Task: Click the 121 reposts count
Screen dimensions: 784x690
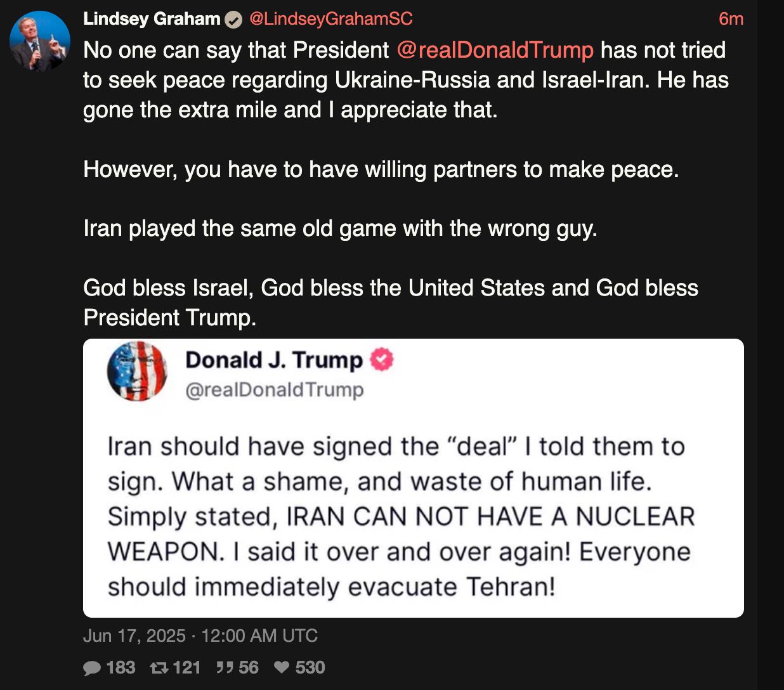Action: (186, 668)
